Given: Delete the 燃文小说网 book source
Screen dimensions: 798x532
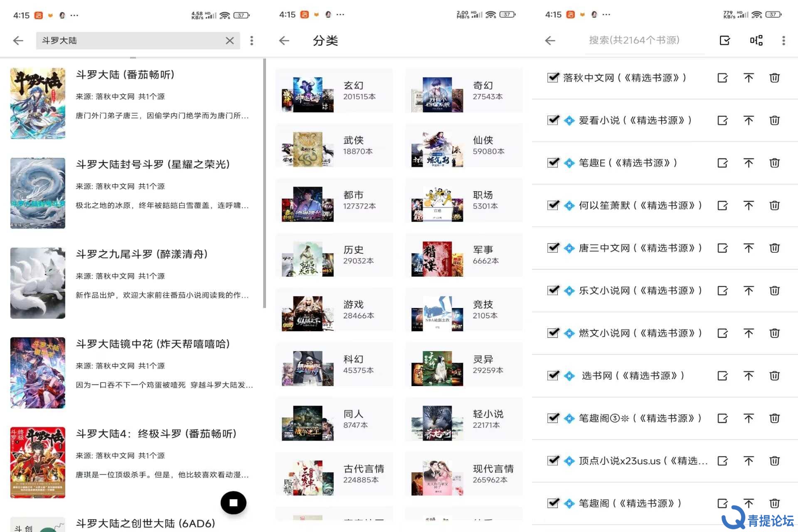Looking at the screenshot, I should coord(774,333).
